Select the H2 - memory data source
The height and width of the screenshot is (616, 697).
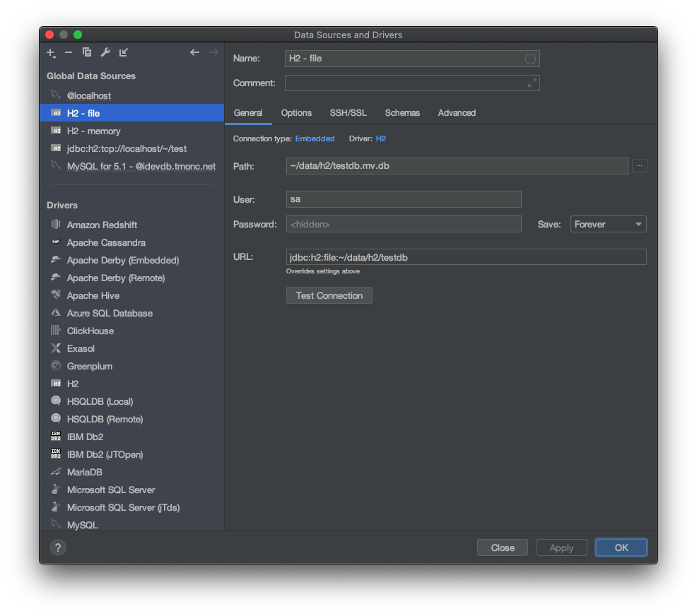93,131
